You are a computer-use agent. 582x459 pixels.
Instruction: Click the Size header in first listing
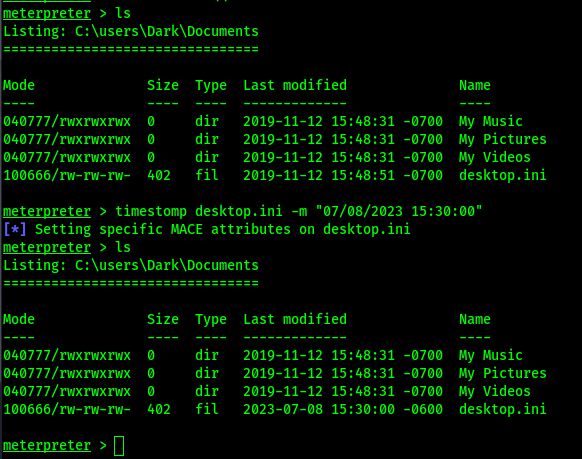(x=163, y=85)
